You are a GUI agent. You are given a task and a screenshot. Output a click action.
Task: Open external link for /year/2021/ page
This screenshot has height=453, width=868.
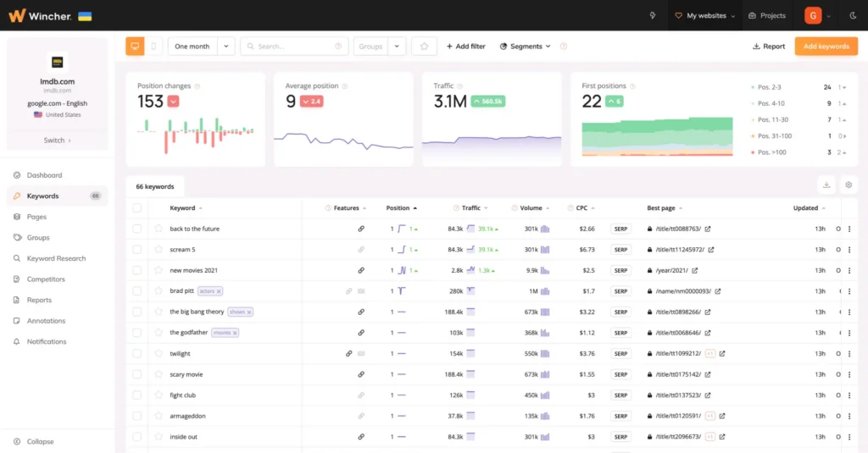tap(696, 270)
